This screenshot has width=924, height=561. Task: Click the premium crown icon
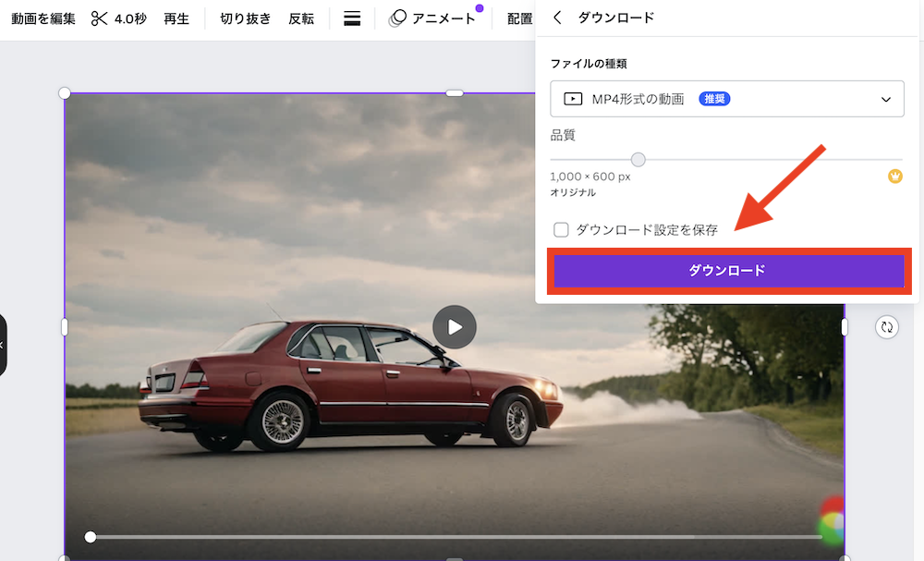click(x=895, y=177)
